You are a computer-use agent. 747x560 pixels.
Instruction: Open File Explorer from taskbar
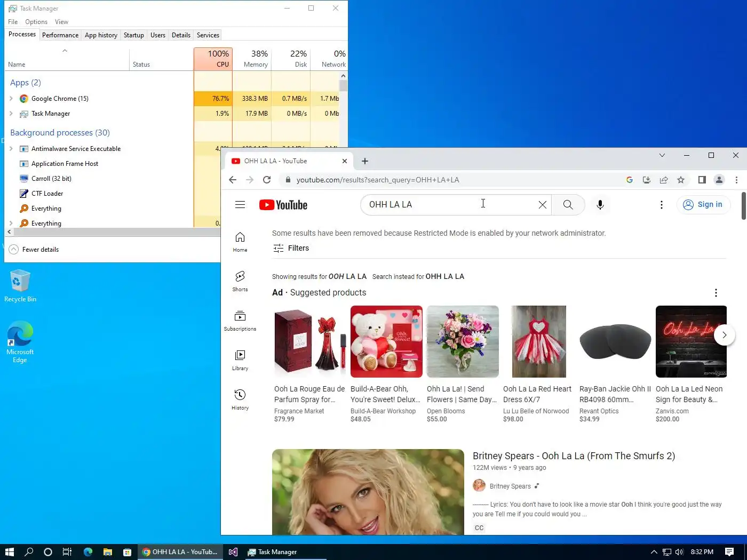pos(108,552)
